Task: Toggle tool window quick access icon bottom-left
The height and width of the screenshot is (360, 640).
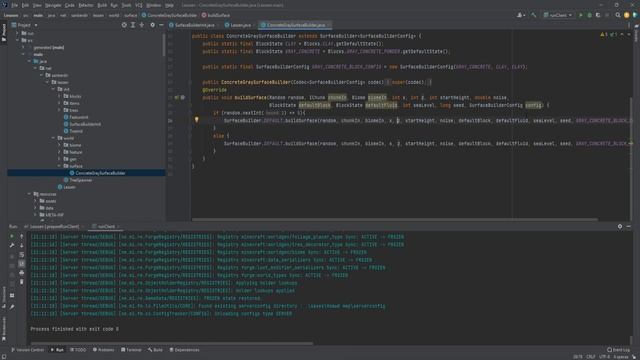Action: click(4, 357)
